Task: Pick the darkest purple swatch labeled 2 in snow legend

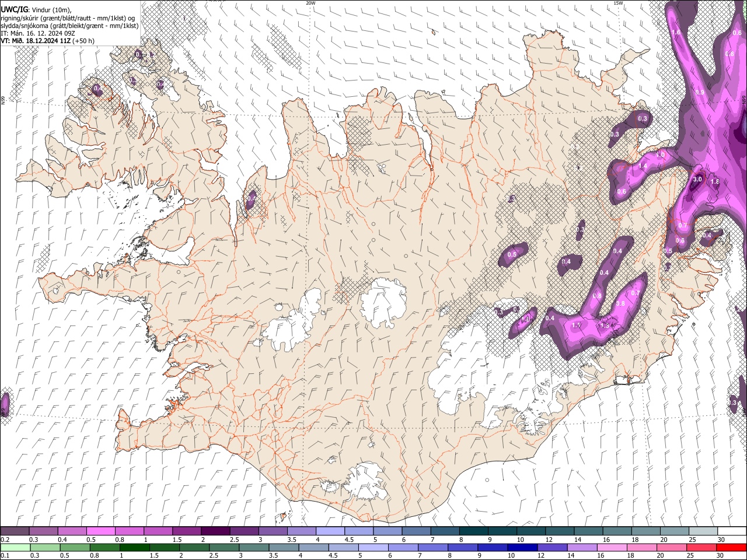Action: [x=215, y=531]
